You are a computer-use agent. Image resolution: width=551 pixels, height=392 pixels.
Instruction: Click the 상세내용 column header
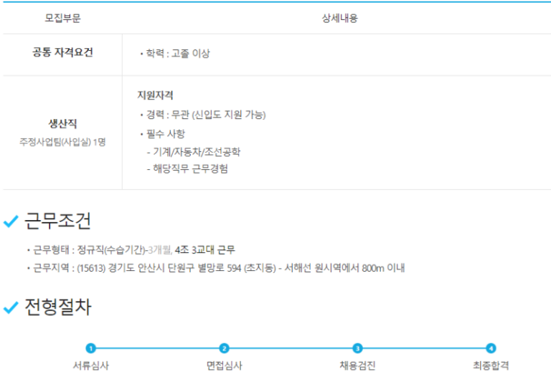339,19
